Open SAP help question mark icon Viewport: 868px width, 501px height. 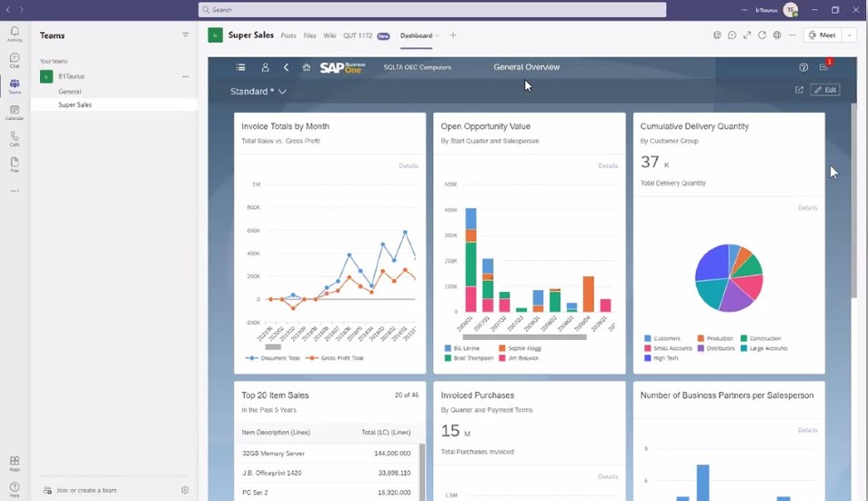803,67
